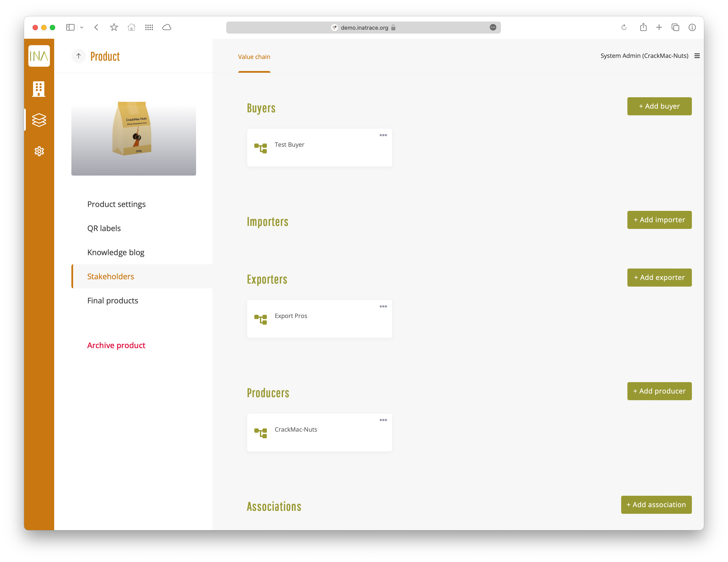Select the products layers icon in sidebar
The width and height of the screenshot is (728, 562).
[39, 120]
